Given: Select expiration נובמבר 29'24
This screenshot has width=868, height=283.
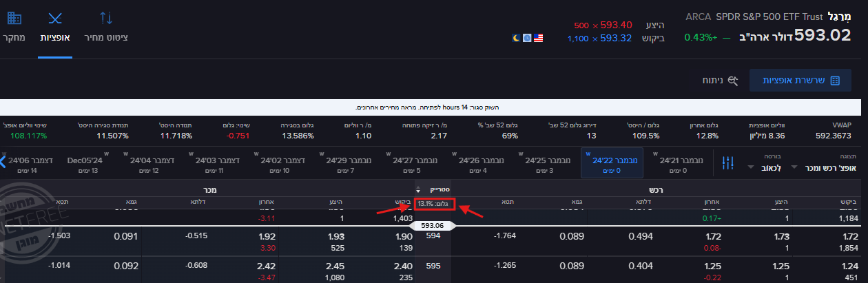Looking at the screenshot, I should point(344,164).
